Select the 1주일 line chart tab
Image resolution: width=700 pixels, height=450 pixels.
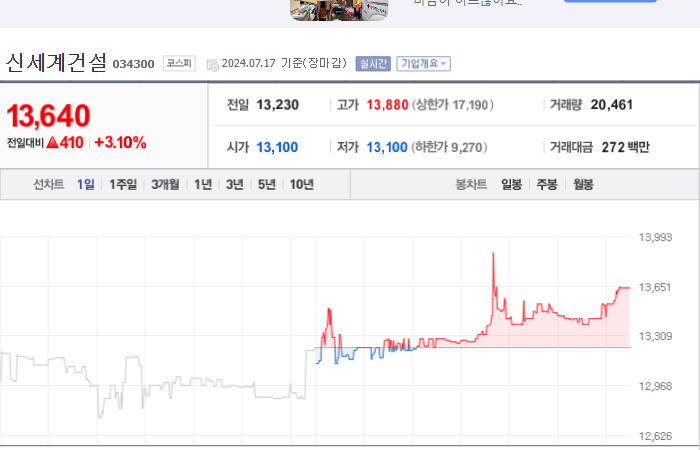[x=123, y=184]
